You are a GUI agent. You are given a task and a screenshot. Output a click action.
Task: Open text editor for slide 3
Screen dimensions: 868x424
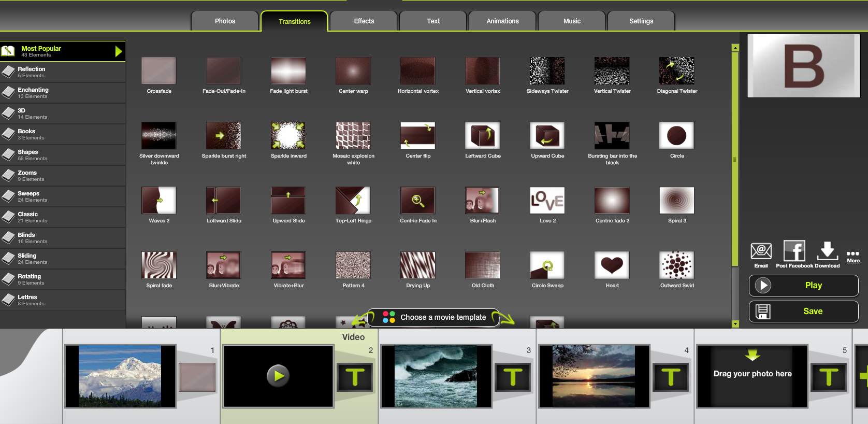513,377
